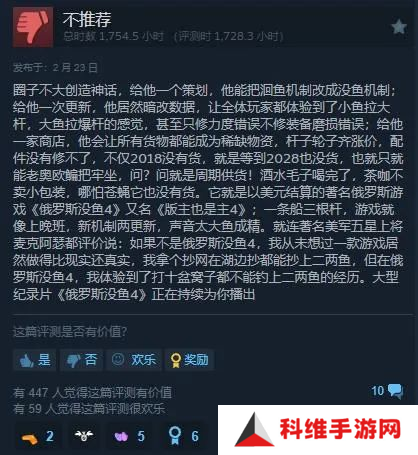This screenshot has width=418, height=455.
Task: Select the blue ribbon award with count 6
Action: (175, 435)
